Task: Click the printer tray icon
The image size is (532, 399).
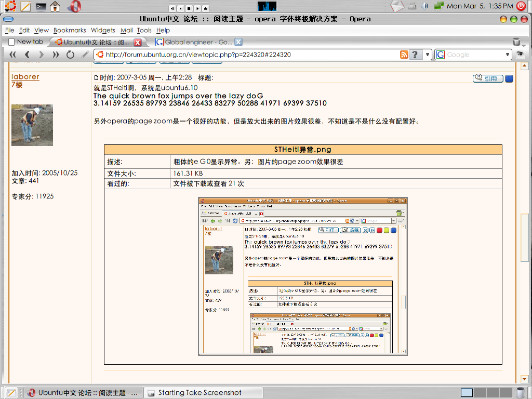Action: click(412, 6)
